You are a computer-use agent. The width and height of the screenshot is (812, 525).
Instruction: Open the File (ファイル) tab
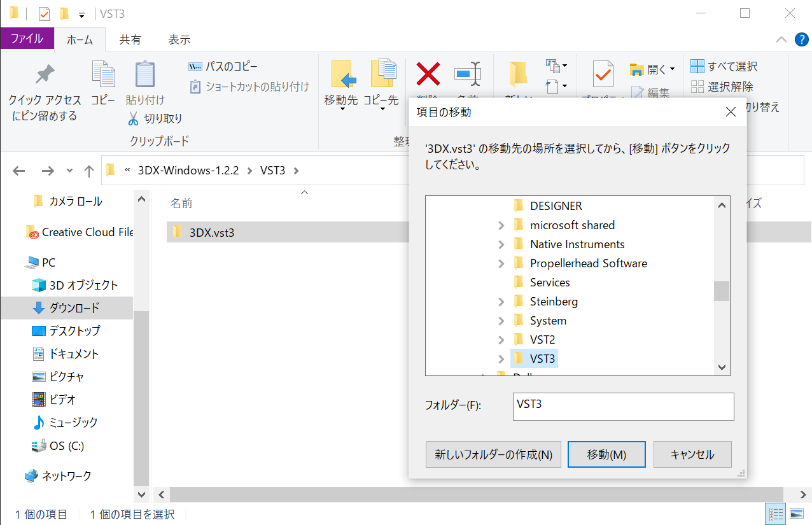point(27,38)
